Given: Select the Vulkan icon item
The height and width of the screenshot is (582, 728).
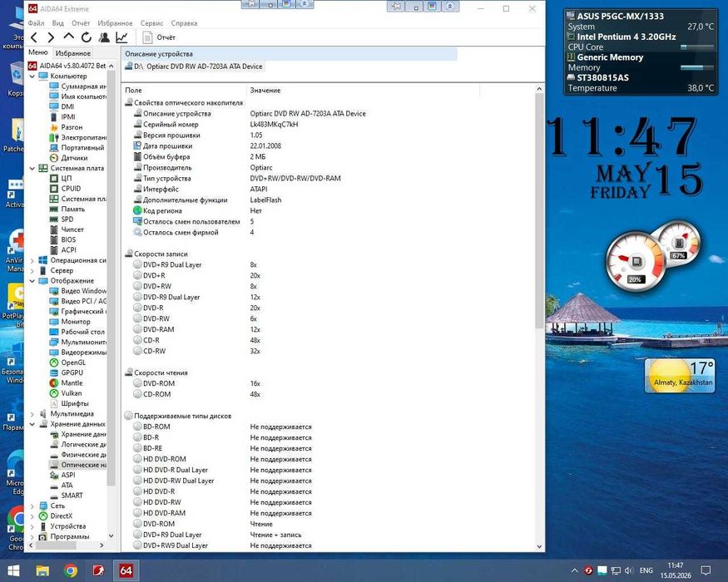Looking at the screenshot, I should click(x=54, y=393).
